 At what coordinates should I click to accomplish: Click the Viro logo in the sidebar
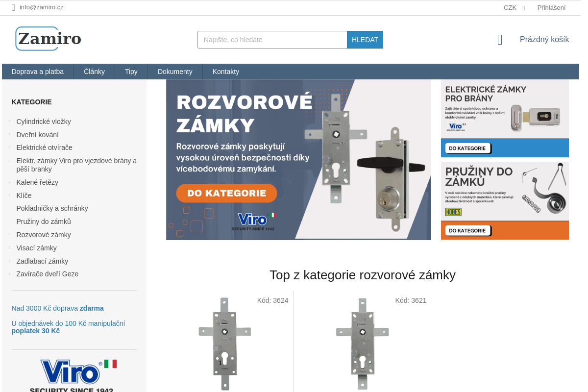point(73,375)
